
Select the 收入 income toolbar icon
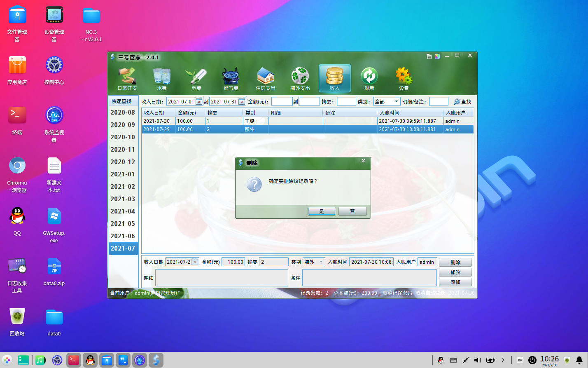point(335,79)
